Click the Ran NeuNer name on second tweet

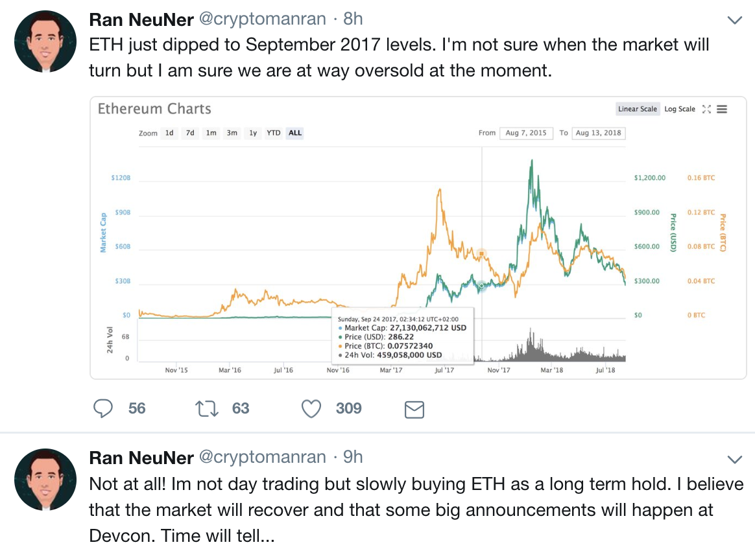click(141, 458)
